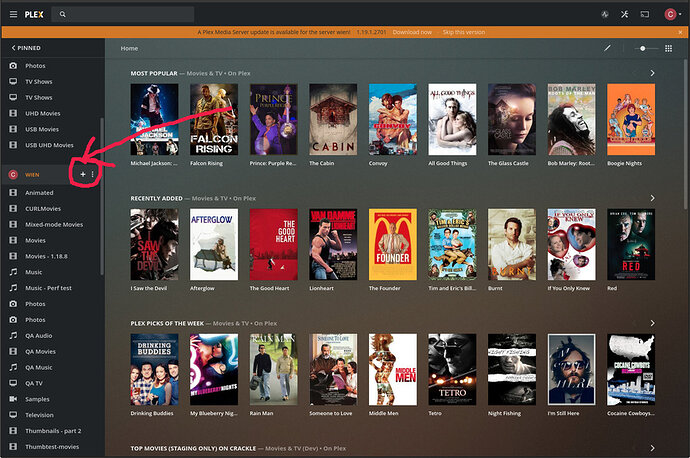Open the Tetro poster
This screenshot has height=458, width=690.
(x=452, y=369)
